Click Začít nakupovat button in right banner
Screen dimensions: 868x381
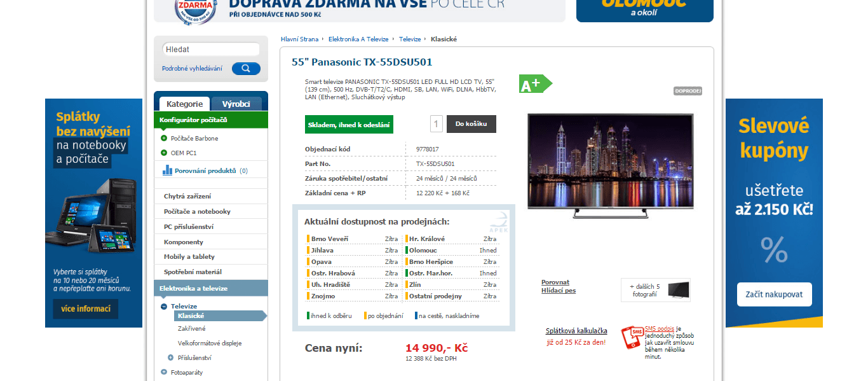point(775,294)
